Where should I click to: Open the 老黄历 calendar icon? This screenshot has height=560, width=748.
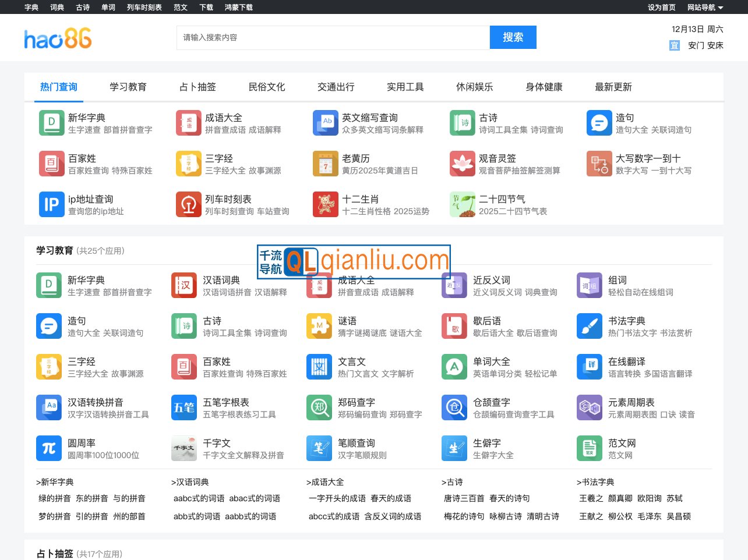pyautogui.click(x=325, y=164)
